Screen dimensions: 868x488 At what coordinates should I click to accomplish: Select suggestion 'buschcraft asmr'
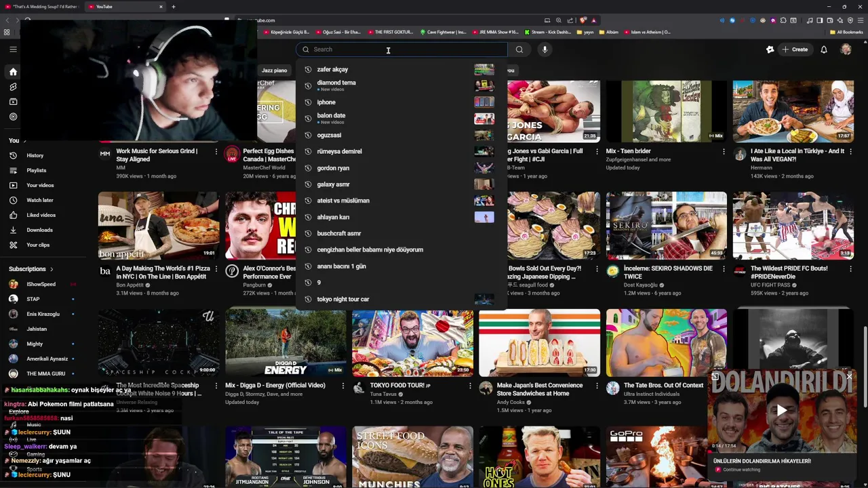pyautogui.click(x=401, y=233)
